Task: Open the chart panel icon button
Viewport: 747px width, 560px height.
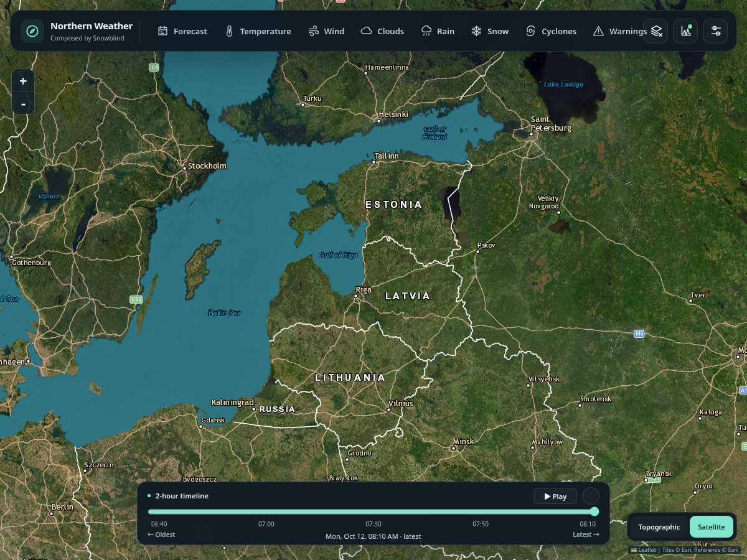Action: (x=685, y=31)
